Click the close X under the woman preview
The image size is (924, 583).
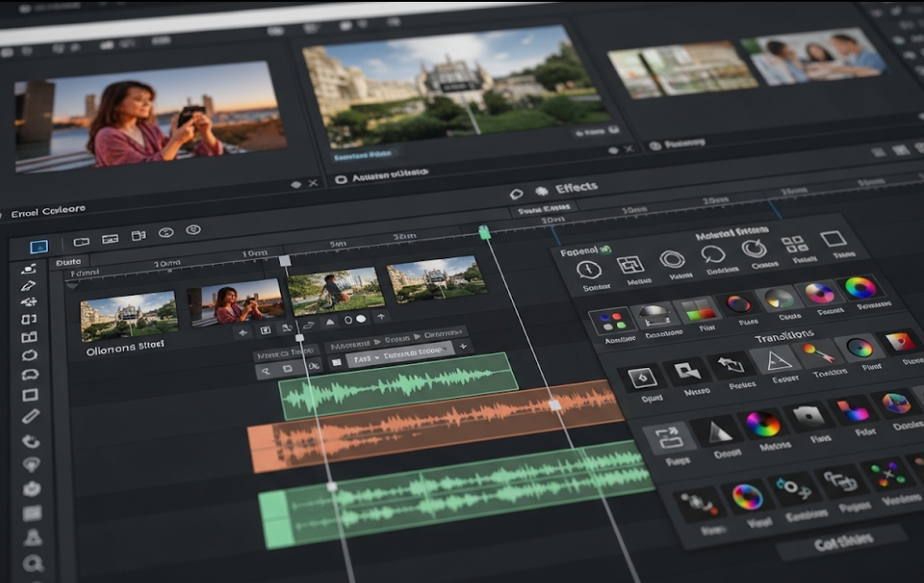coord(313,184)
